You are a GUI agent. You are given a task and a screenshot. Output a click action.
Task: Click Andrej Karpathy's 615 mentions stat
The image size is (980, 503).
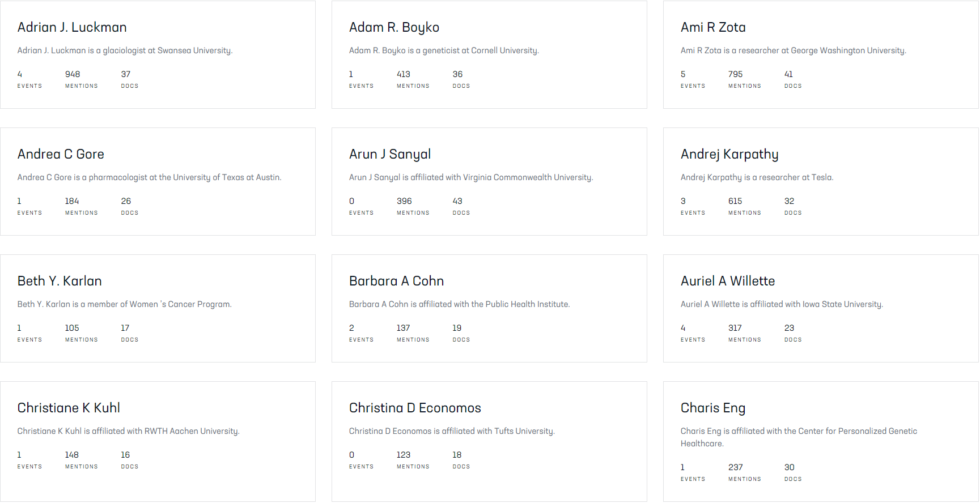pyautogui.click(x=735, y=201)
